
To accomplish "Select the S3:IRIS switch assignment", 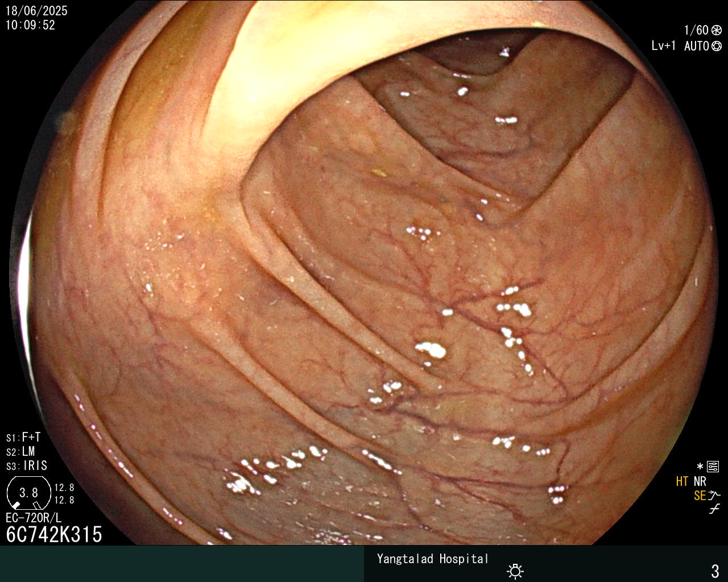I will 27,466.
